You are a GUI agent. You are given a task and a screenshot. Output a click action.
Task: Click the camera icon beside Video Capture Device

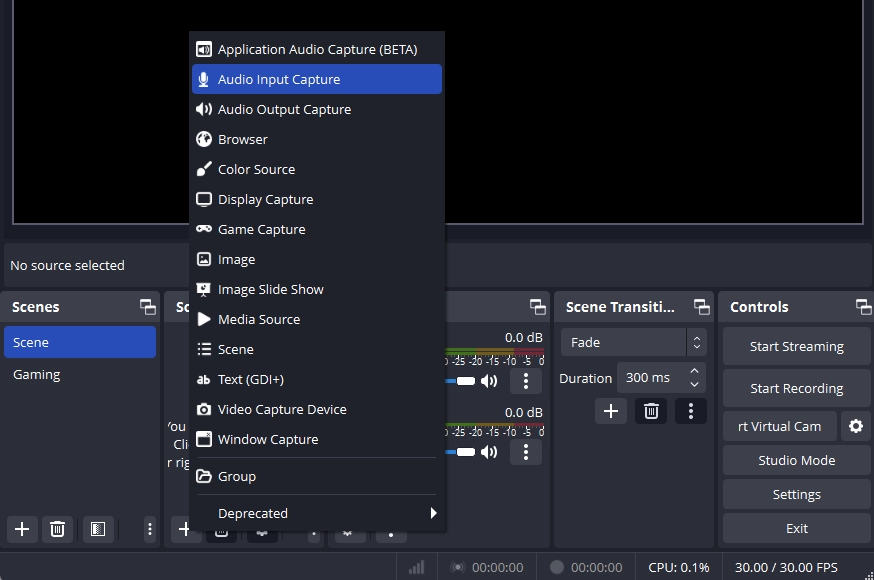pos(204,410)
